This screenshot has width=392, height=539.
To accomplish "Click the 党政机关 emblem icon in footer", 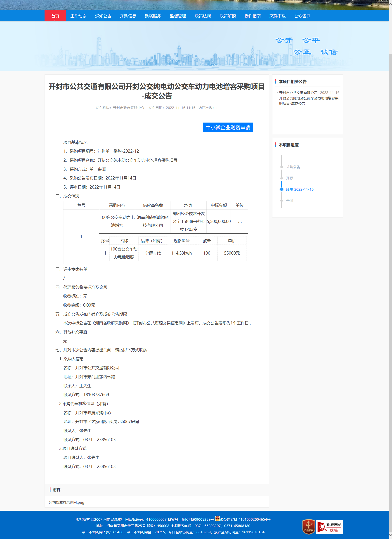I will tap(309, 527).
